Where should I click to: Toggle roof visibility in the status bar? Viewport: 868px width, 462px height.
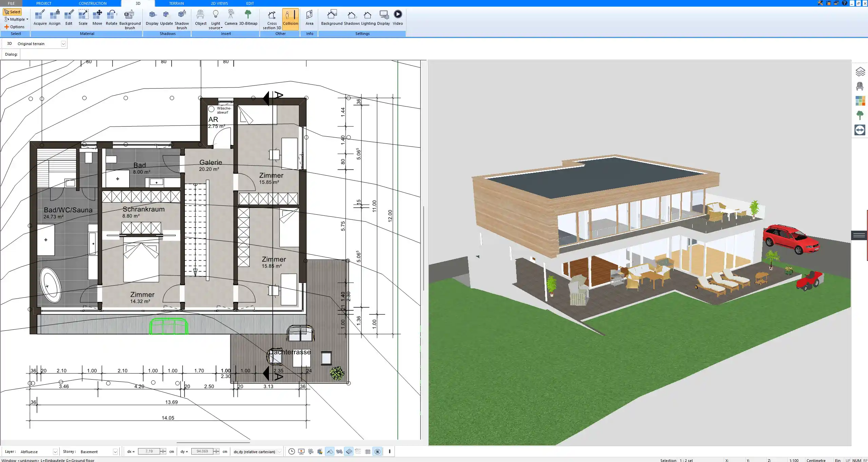point(329,451)
